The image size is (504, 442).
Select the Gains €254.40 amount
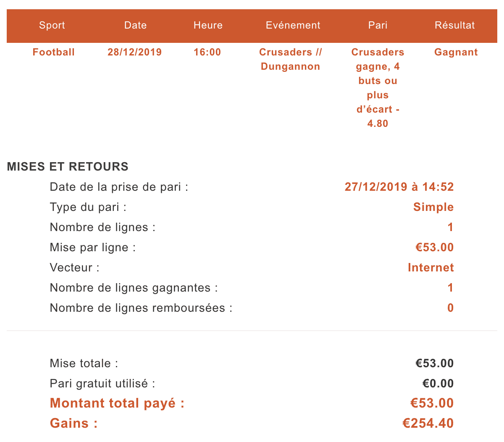click(428, 423)
